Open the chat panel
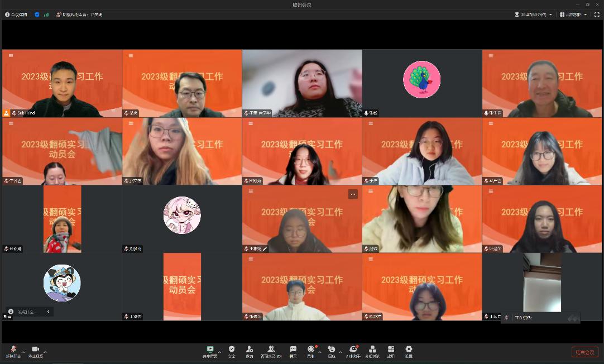Viewport: 604px width, 364px height. 293,350
